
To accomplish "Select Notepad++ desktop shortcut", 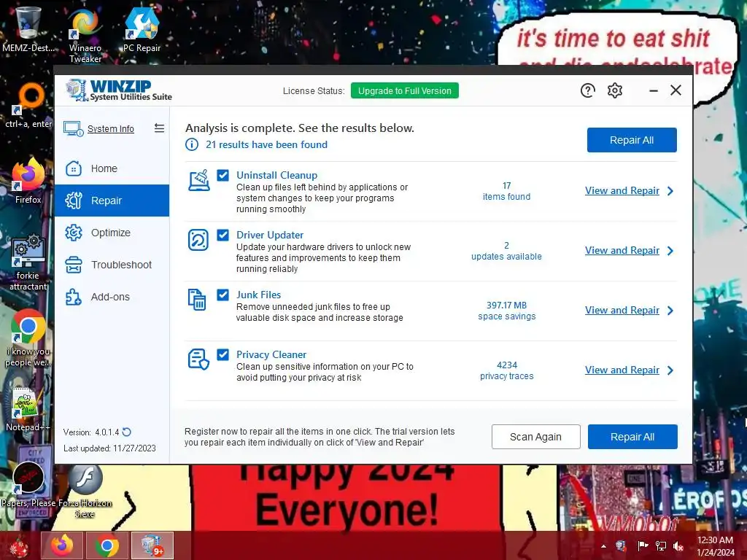I will pyautogui.click(x=28, y=410).
